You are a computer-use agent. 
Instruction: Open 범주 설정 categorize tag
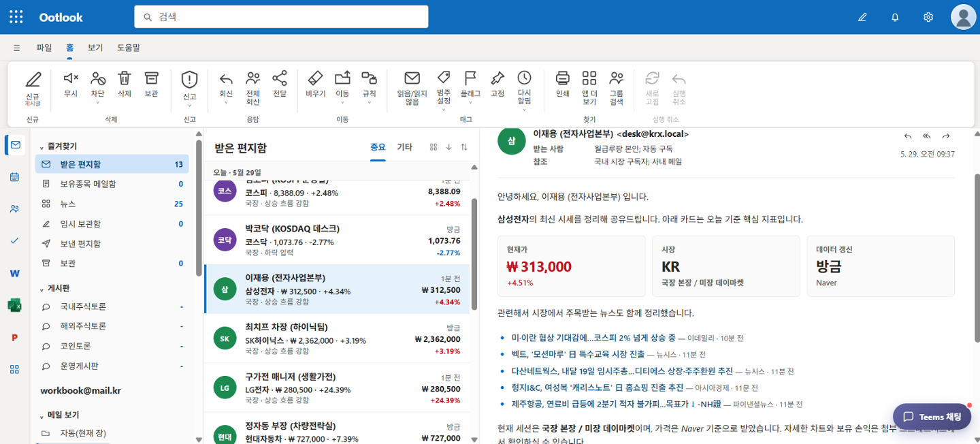coord(444,87)
